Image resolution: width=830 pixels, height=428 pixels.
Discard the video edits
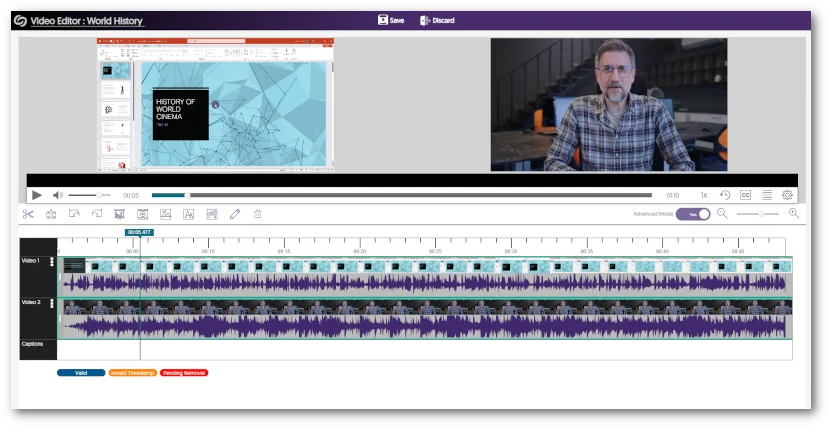[437, 20]
